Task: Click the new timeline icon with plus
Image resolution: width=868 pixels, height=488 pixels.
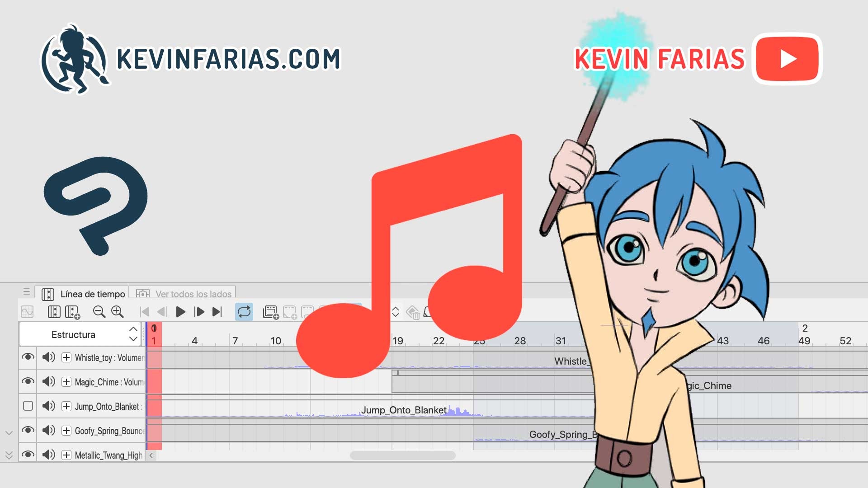Action: (x=73, y=312)
